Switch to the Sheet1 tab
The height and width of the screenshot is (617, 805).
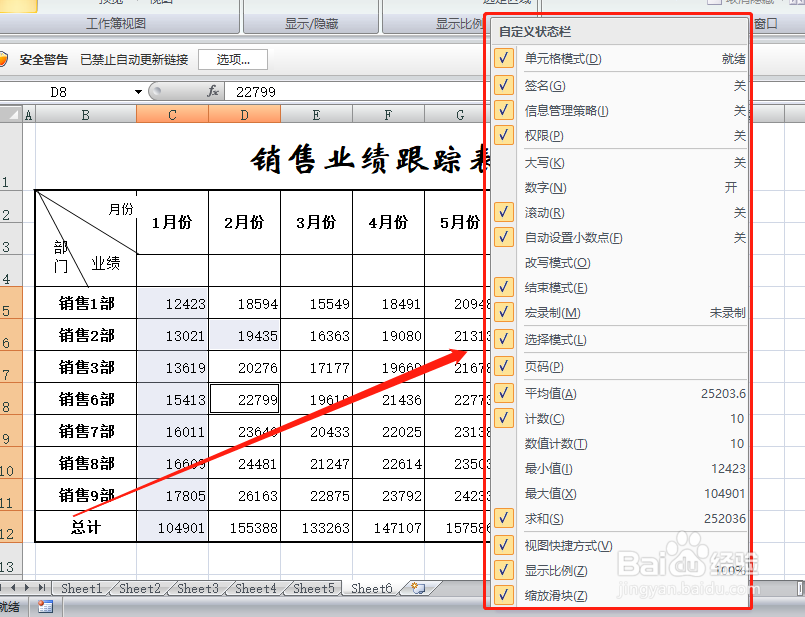(x=81, y=589)
